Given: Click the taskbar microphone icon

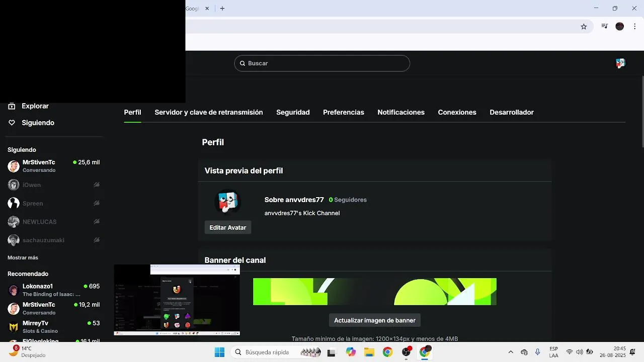Looking at the screenshot, I should (538, 352).
